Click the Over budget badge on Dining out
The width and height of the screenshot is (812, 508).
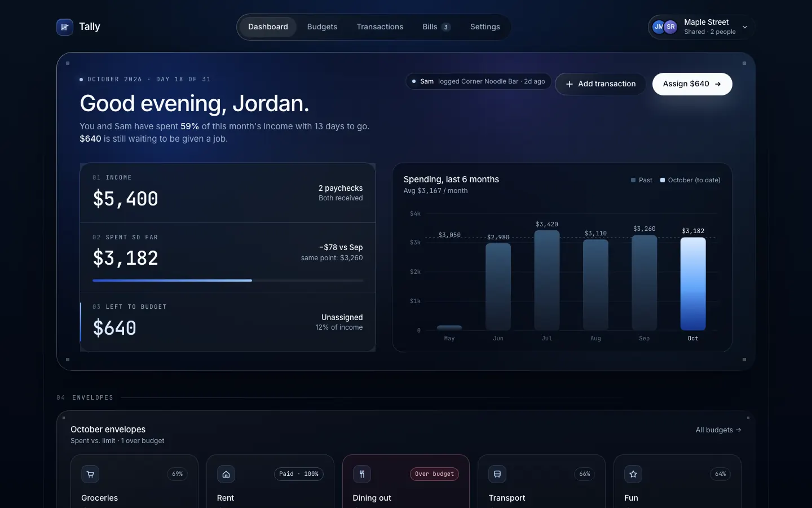click(x=434, y=474)
